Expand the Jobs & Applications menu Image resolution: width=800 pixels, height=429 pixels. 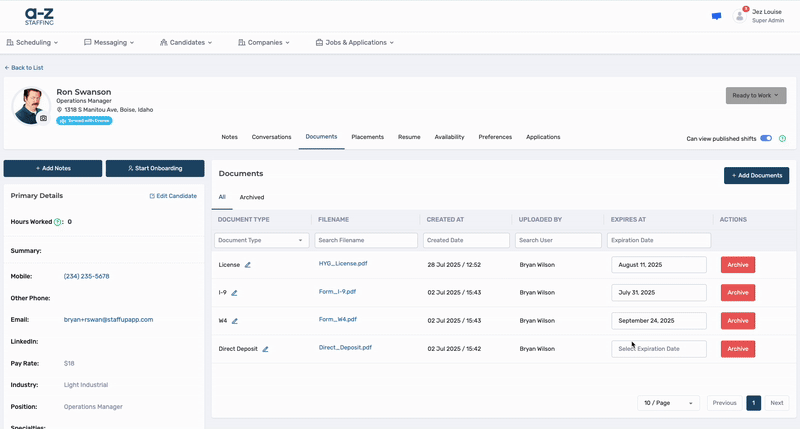tap(355, 42)
